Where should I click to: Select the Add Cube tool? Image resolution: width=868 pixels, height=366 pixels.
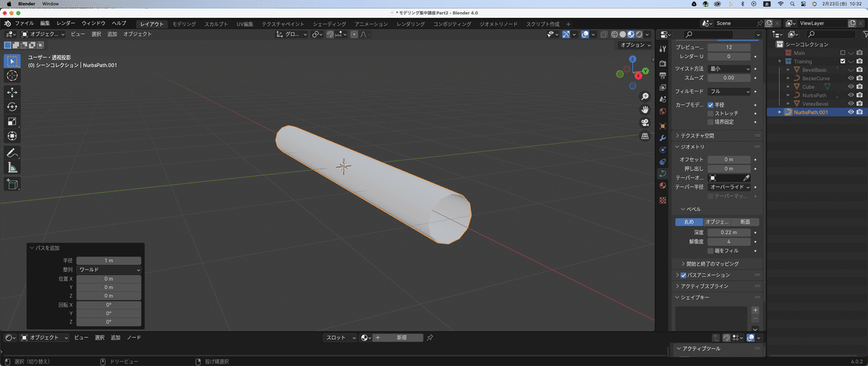pos(12,184)
